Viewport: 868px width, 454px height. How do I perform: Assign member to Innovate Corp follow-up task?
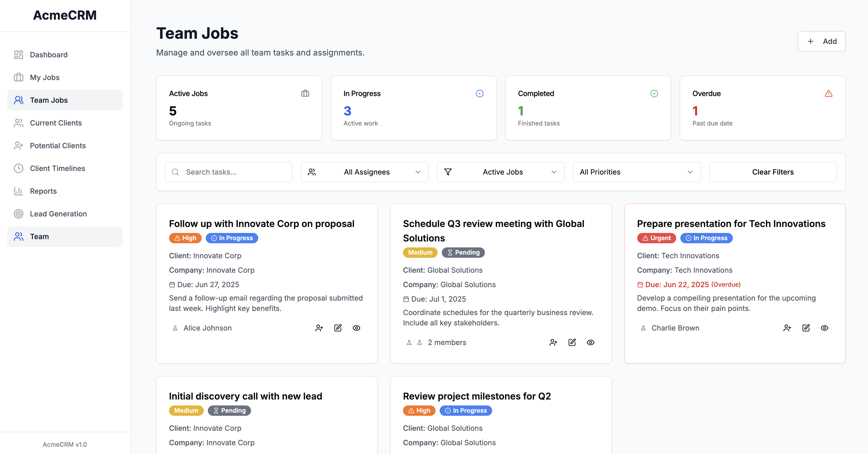tap(319, 328)
